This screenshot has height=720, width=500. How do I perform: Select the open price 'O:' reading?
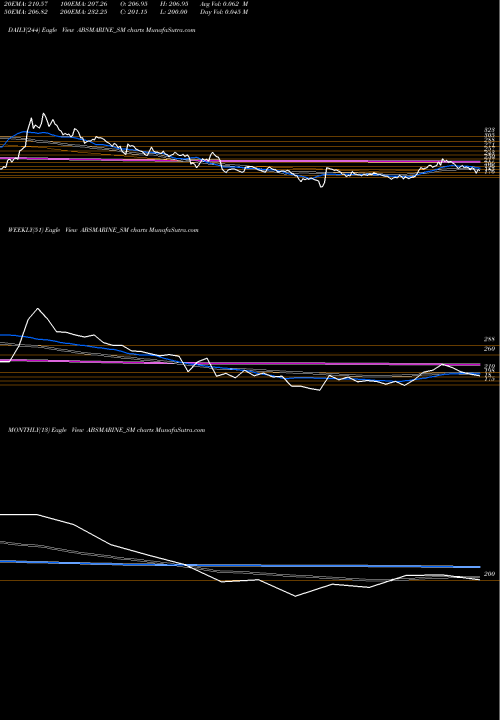pos(134,4)
